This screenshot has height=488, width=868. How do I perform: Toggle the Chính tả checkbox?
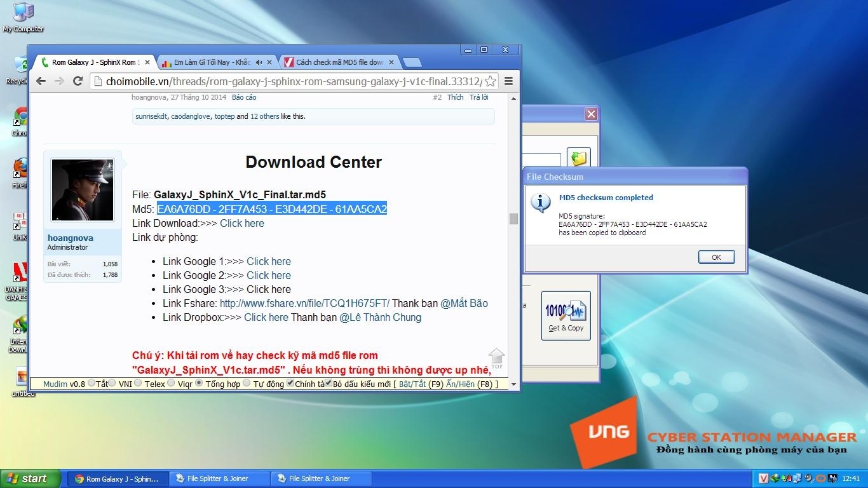(290, 383)
